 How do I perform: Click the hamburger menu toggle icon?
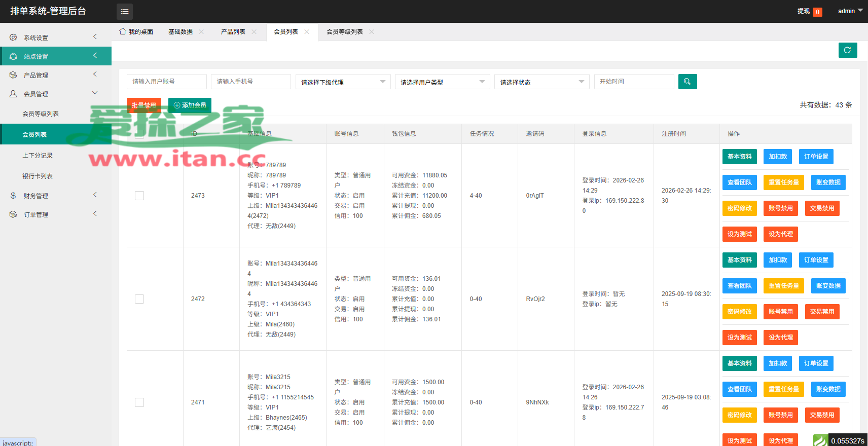pyautogui.click(x=124, y=11)
